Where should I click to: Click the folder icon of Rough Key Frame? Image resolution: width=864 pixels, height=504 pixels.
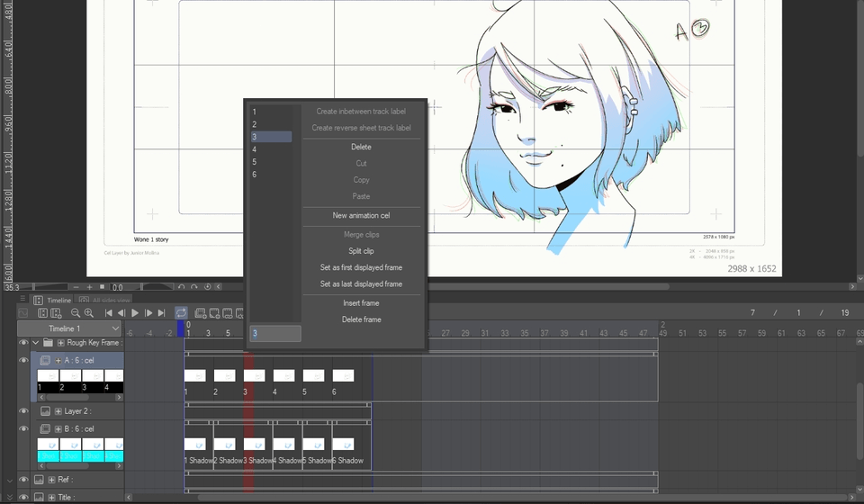pyautogui.click(x=48, y=343)
